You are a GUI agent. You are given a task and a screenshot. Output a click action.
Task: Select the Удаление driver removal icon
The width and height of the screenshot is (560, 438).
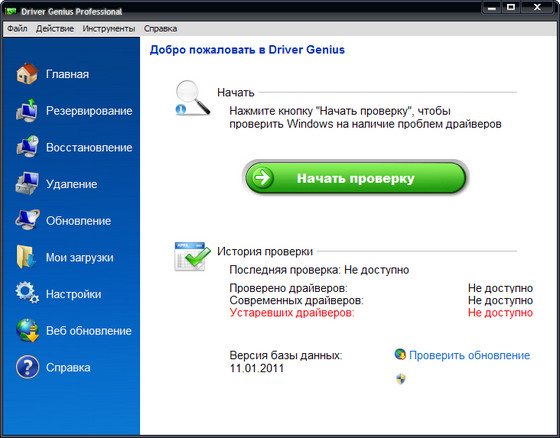click(x=27, y=184)
